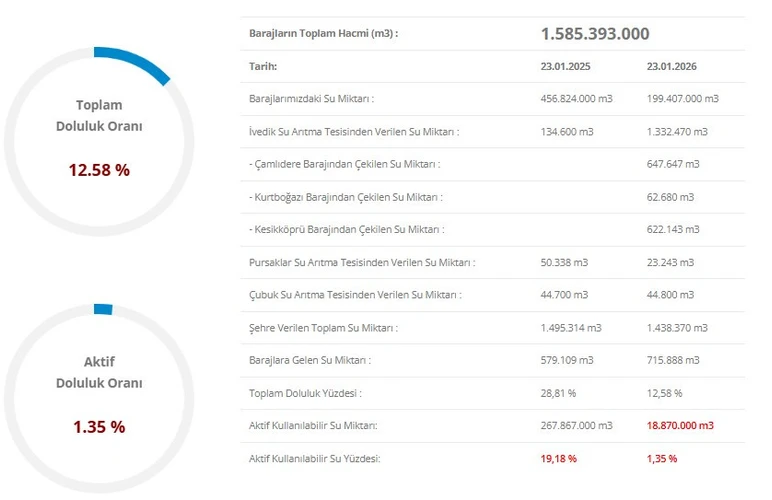
Task: Select the 23.01.2026 date column header
Action: pyautogui.click(x=674, y=66)
